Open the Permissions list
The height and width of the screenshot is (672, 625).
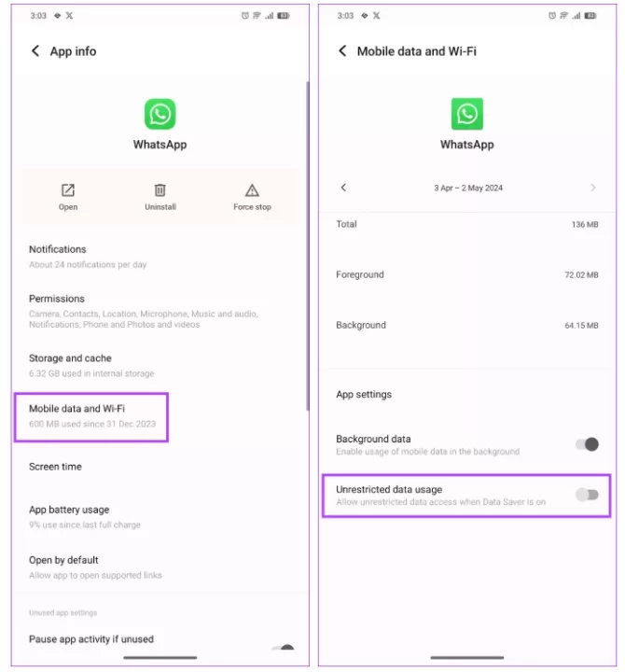pos(160,311)
